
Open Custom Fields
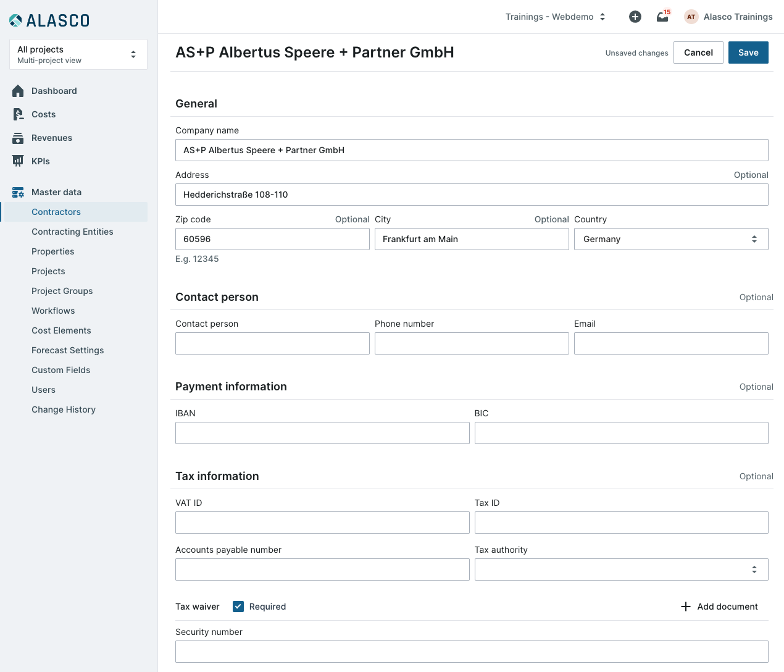(61, 370)
